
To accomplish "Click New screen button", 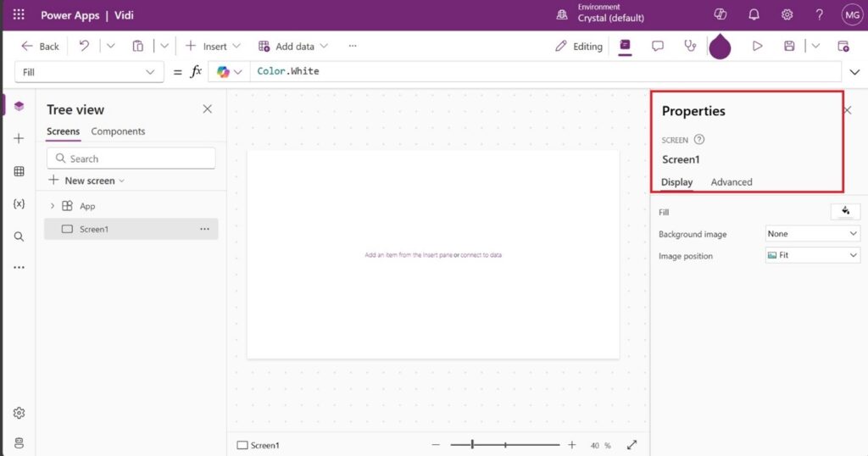I will pyautogui.click(x=87, y=181).
